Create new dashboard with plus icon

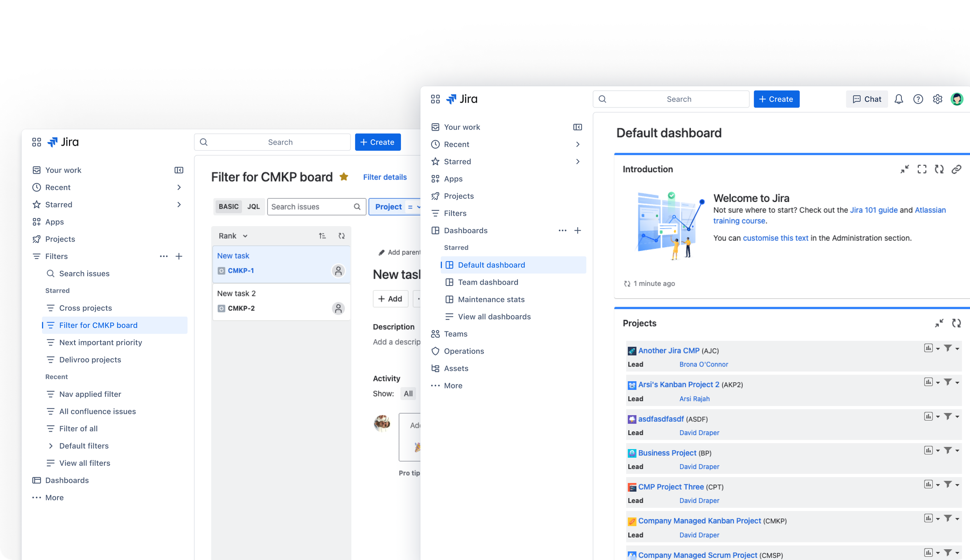click(x=577, y=231)
